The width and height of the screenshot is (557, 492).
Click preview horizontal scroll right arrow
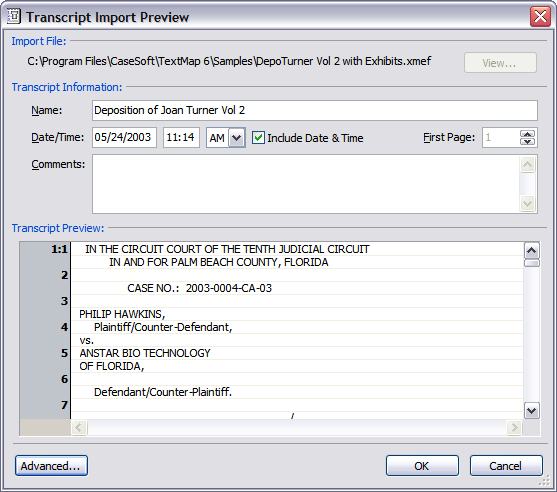pyautogui.click(x=514, y=427)
